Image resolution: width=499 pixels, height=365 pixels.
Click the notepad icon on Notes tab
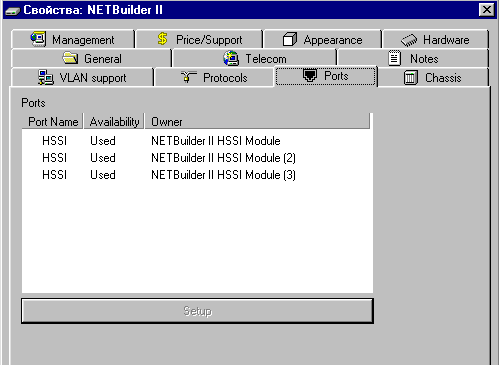click(395, 58)
